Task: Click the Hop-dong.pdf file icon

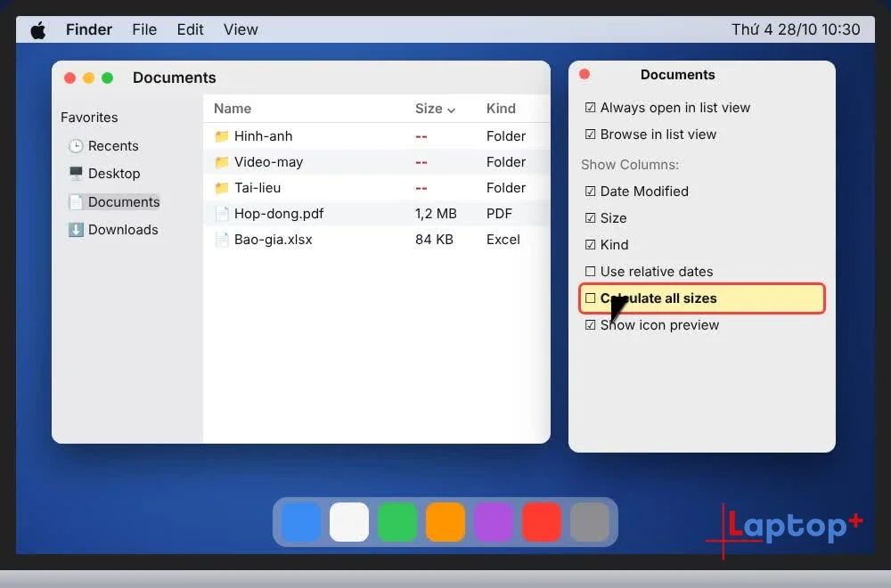Action: click(222, 214)
